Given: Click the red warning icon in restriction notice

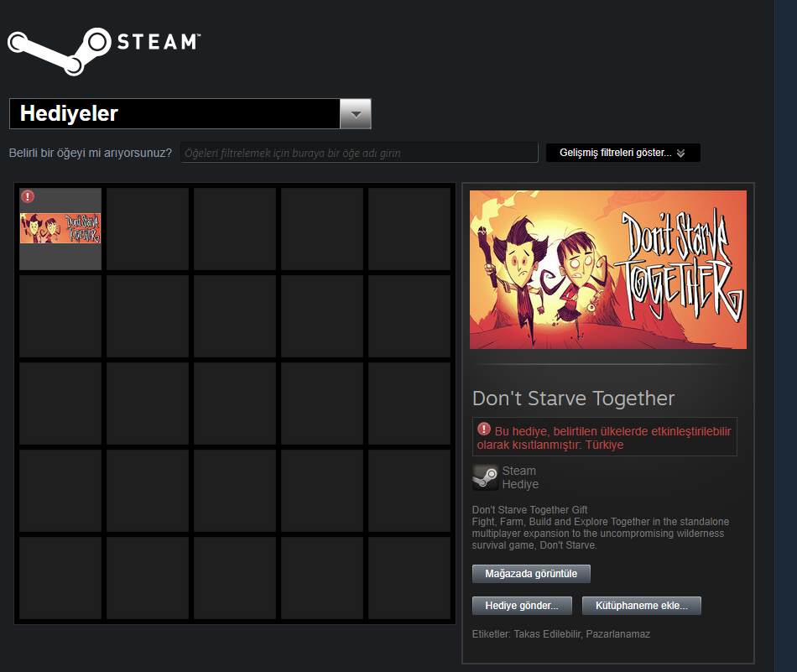Looking at the screenshot, I should click(484, 429).
